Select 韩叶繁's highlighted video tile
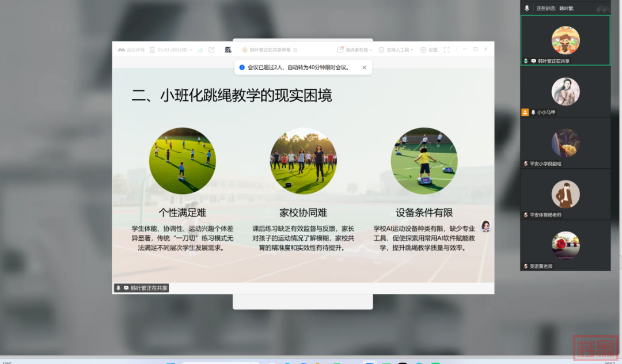The image size is (622, 364). pyautogui.click(x=565, y=40)
